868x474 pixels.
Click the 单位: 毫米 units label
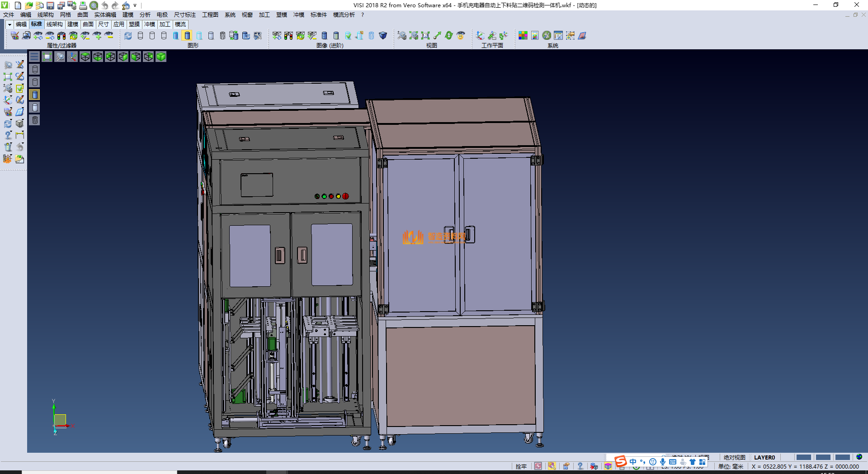pos(731,466)
